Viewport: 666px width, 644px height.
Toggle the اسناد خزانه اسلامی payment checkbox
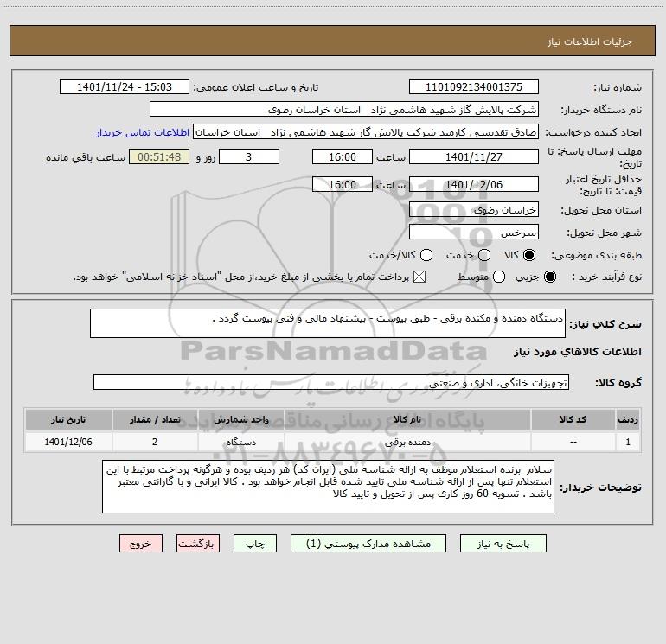tap(420, 277)
